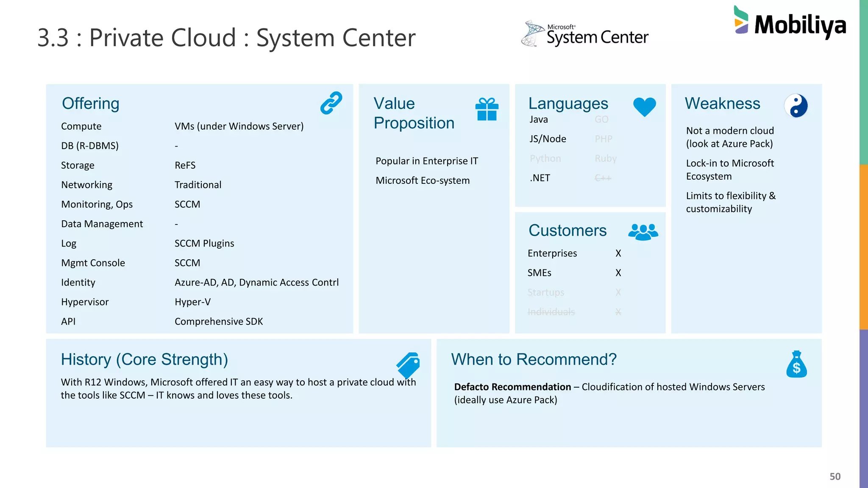
Task: Select Azure-AD, AD, Dynamic Access Contrl text
Action: click(257, 283)
